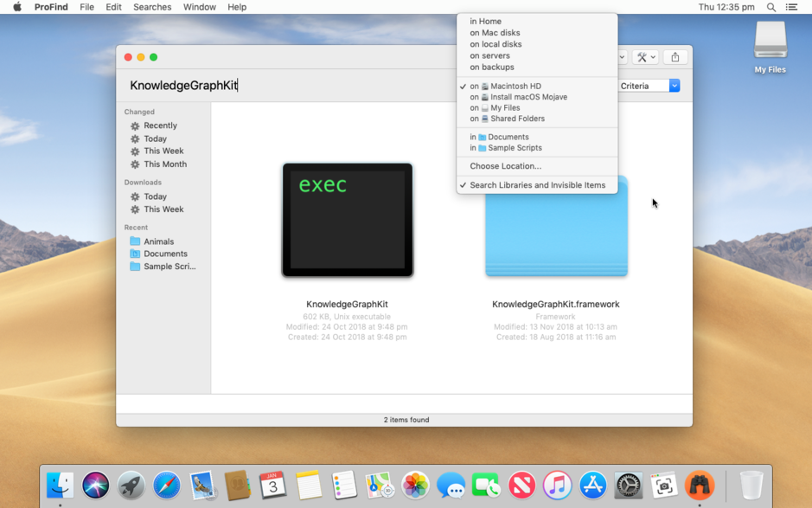812x508 pixels.
Task: Select This Week under Changed
Action: 163,151
